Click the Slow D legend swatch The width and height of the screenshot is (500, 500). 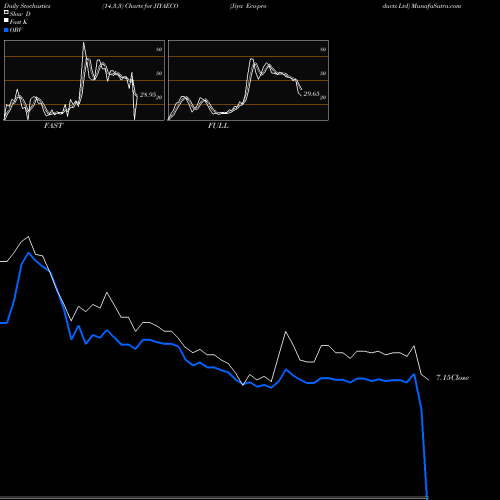[6, 13]
